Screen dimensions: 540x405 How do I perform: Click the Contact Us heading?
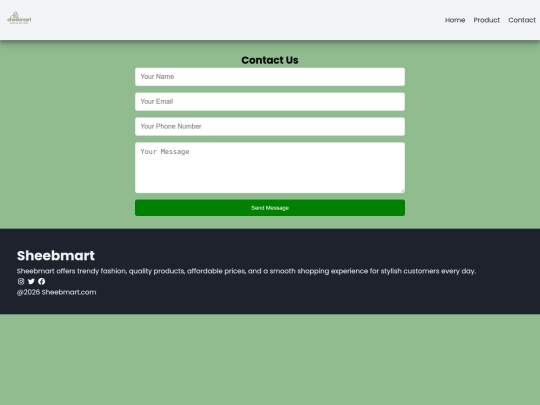(x=270, y=60)
